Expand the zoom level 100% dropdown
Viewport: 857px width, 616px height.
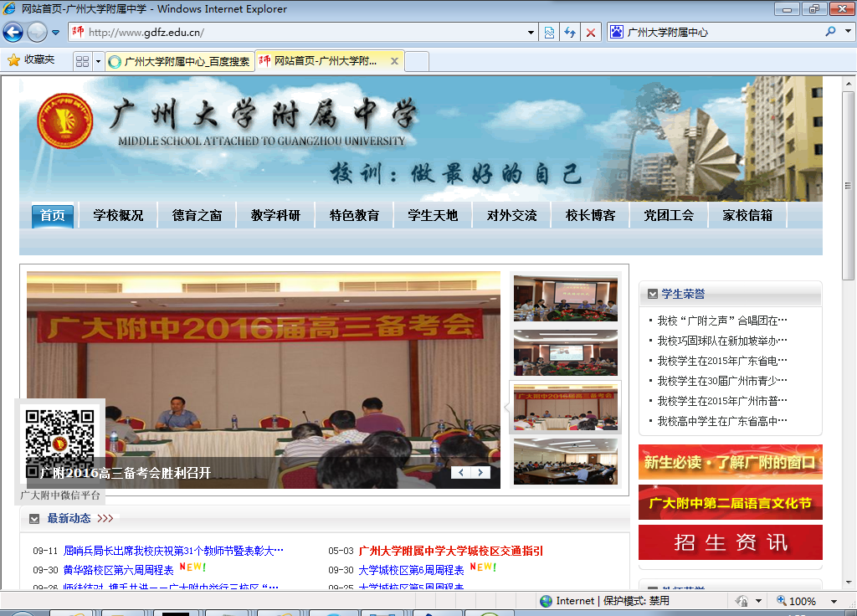834,601
